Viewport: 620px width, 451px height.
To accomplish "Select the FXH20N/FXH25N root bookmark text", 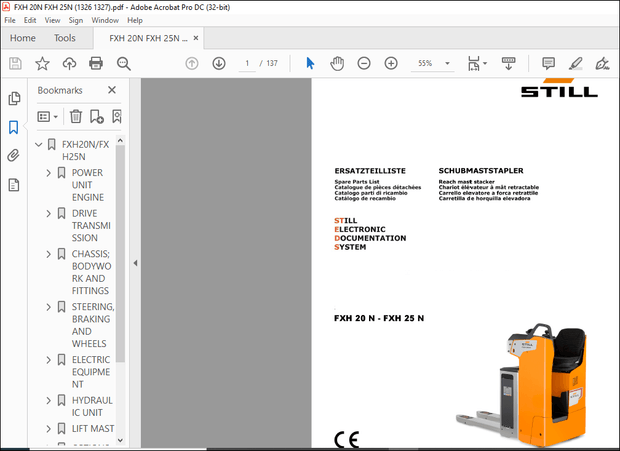I will pos(85,151).
